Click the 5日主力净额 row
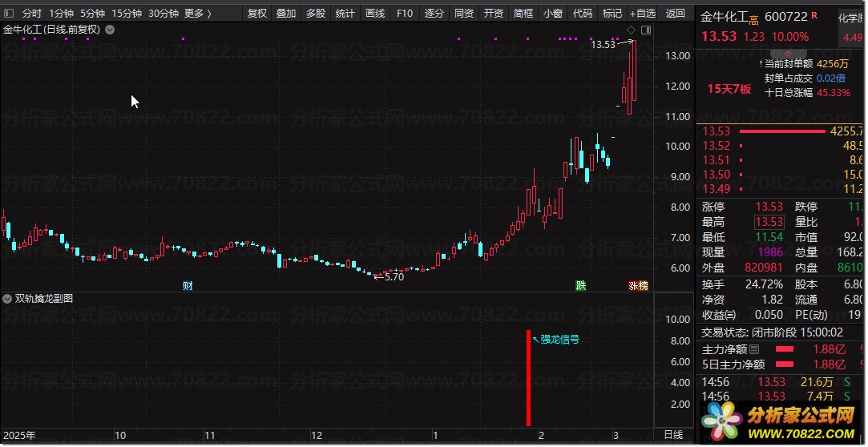This screenshot has height=447, width=868. coord(781,364)
